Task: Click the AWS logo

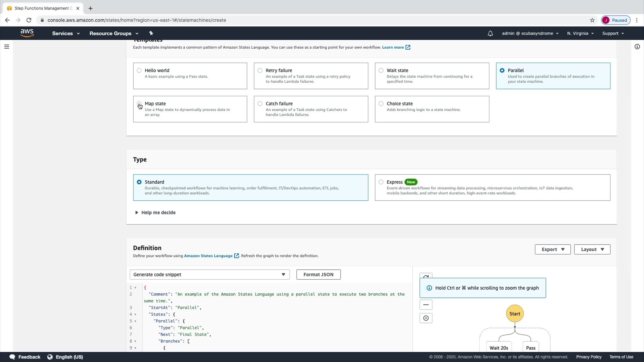Action: click(27, 33)
